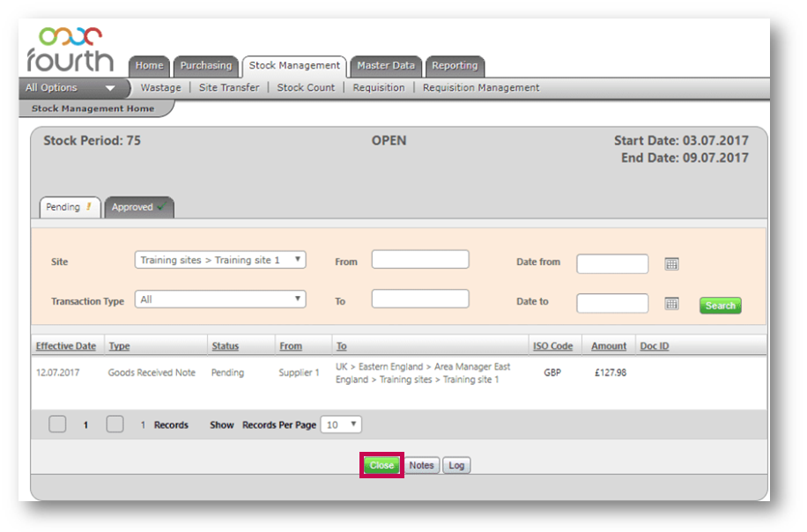Go to the Master Data tab
Viewport: 807px width, 532px height.
386,66
